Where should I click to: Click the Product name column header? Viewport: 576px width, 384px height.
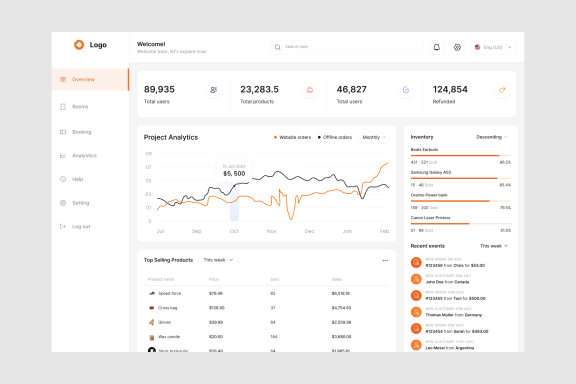pyautogui.click(x=161, y=279)
